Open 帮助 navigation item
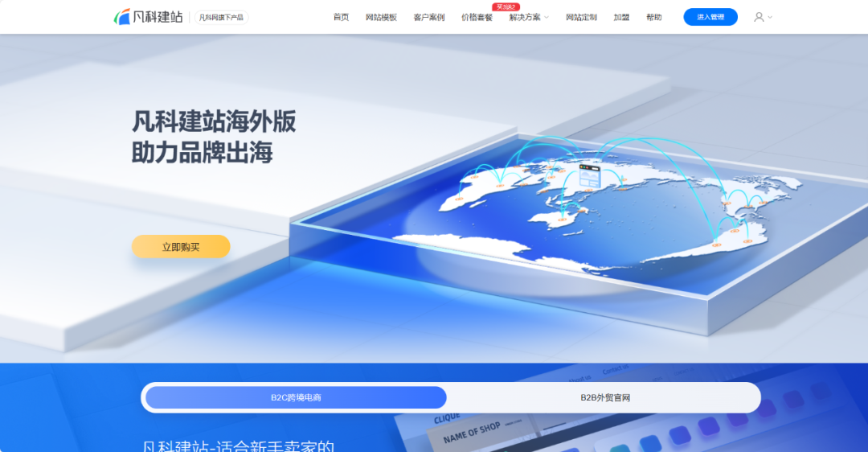 (x=653, y=17)
